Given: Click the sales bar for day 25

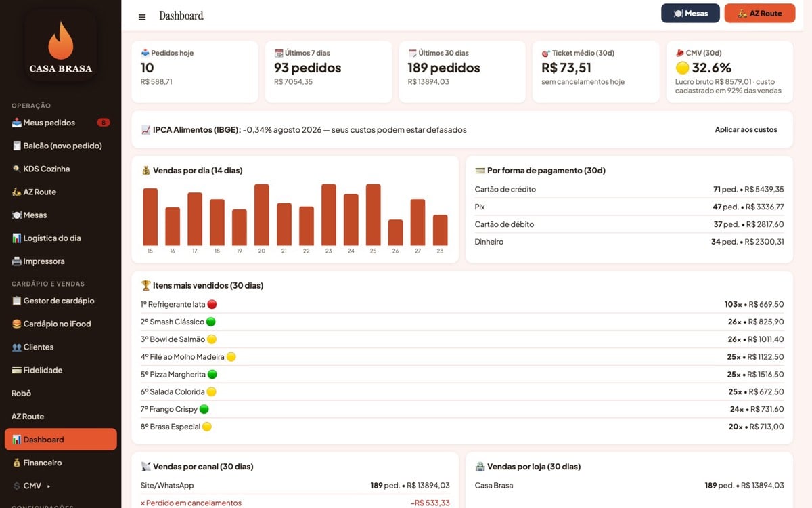Looking at the screenshot, I should click(374, 215).
